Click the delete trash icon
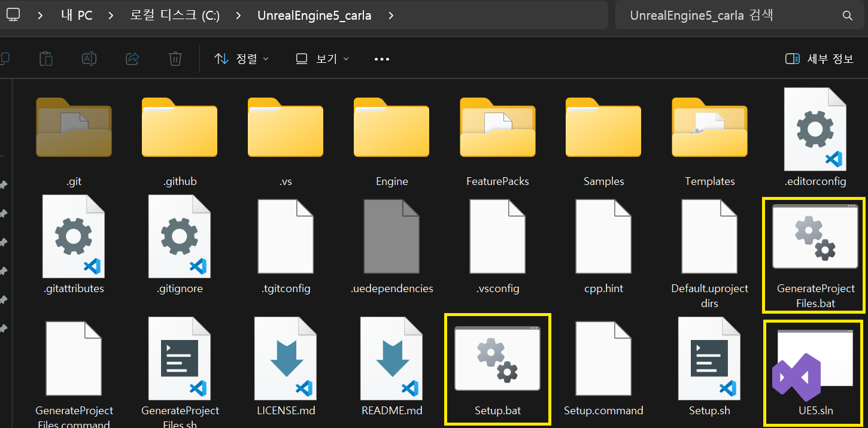 click(175, 59)
